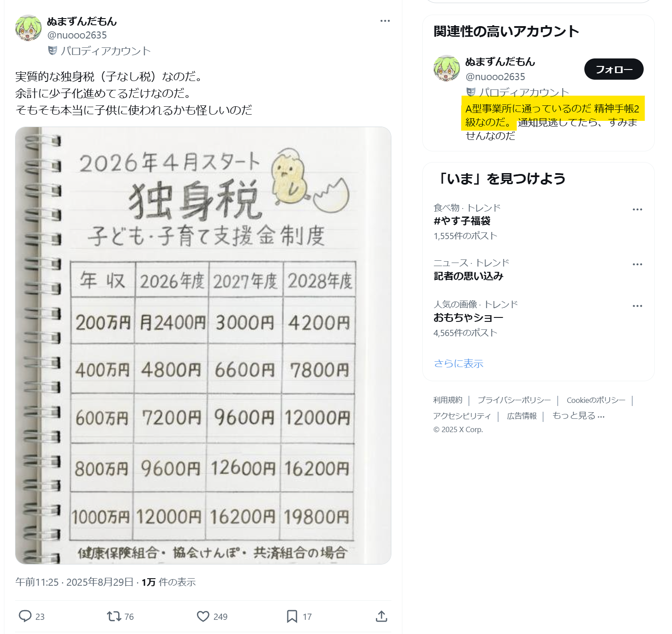Bookmark this post
The width and height of the screenshot is (672, 634).
(292, 616)
